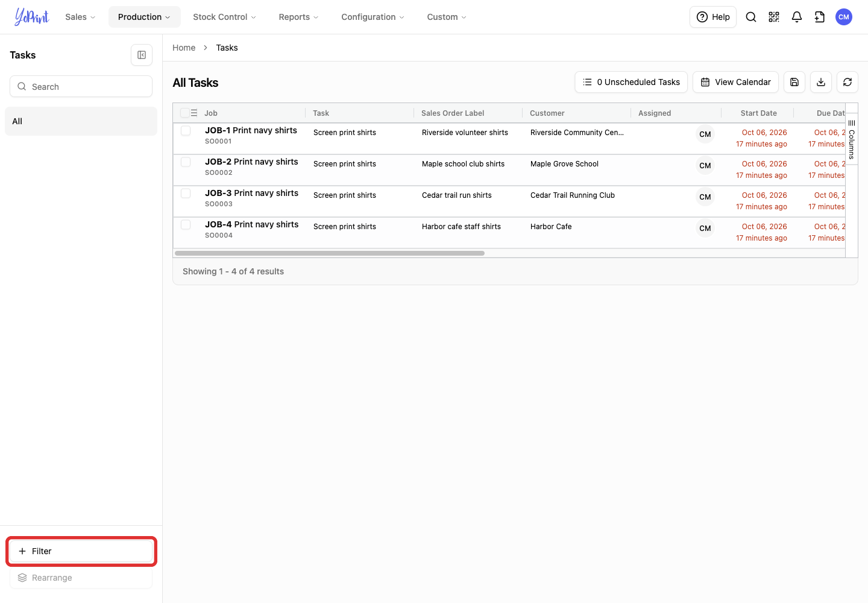Open 0 Unscheduled Tasks
Screen dimensions: 868x603
click(x=631, y=82)
